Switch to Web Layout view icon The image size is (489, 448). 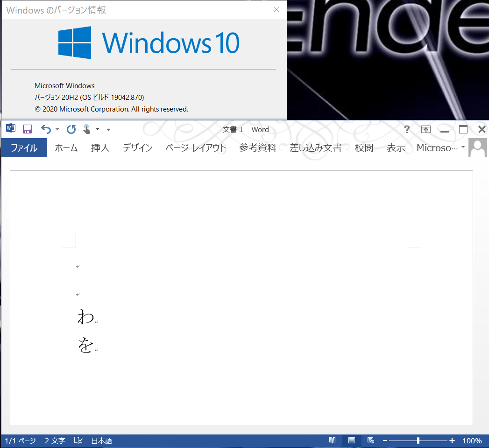[370, 441]
